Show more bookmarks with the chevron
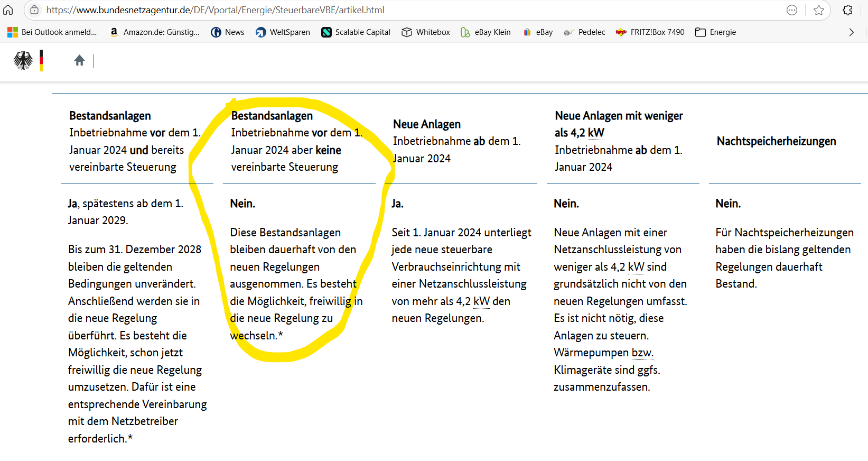Screen dimensions: 868x461 [851, 32]
